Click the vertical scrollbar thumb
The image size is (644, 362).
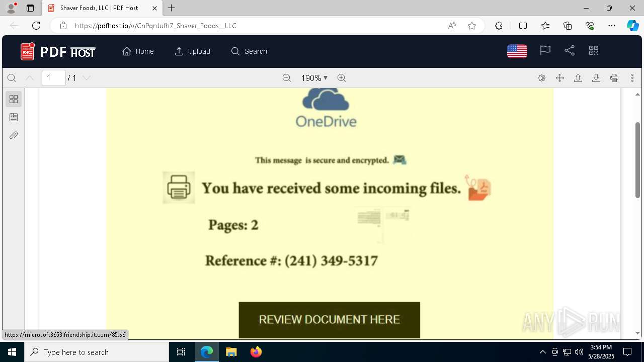coord(637,160)
